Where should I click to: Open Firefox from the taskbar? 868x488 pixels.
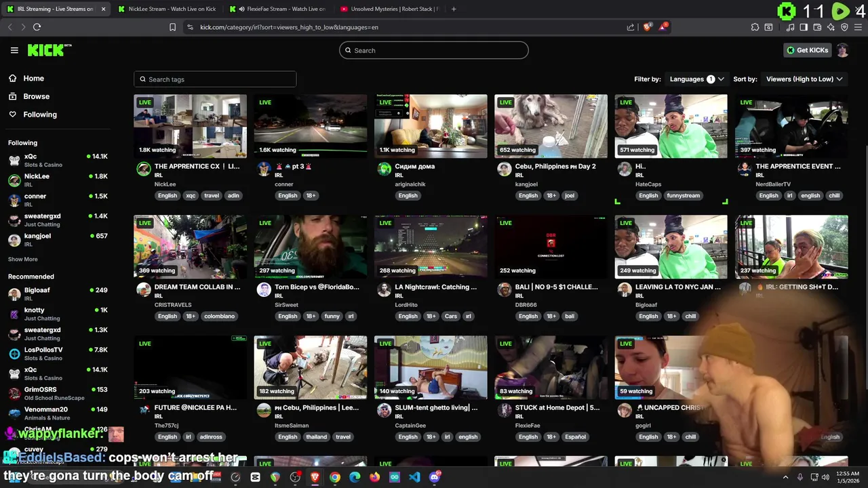[x=375, y=477]
